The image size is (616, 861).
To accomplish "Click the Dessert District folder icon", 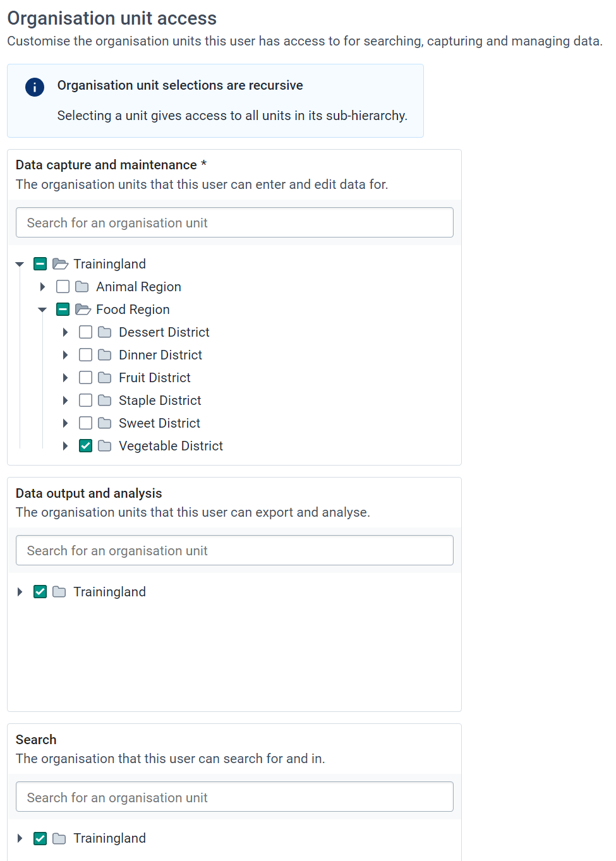I will point(105,332).
